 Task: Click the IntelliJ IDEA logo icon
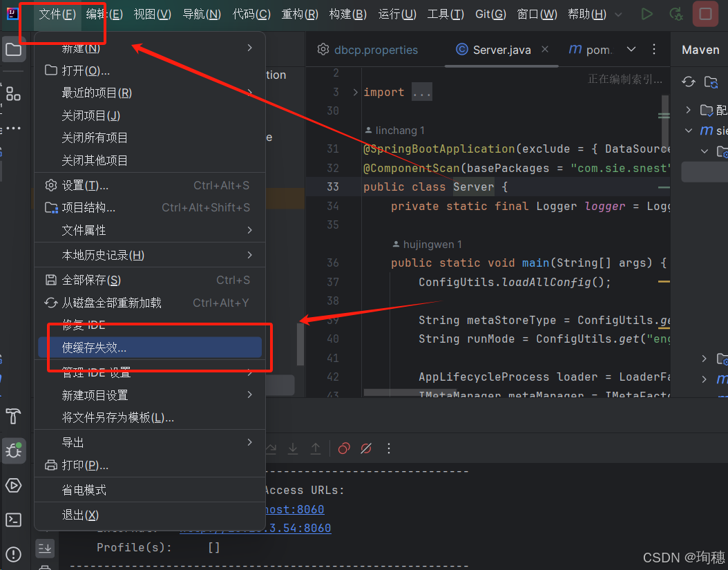click(12, 14)
